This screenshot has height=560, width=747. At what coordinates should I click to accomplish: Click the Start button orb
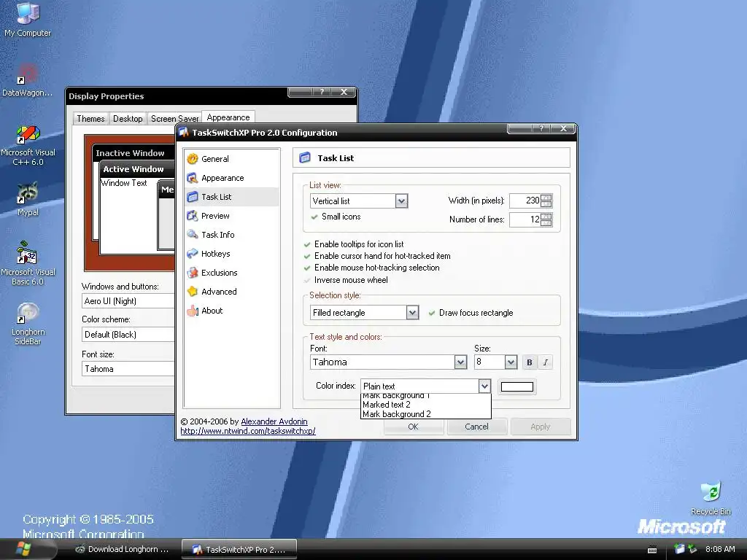23,549
